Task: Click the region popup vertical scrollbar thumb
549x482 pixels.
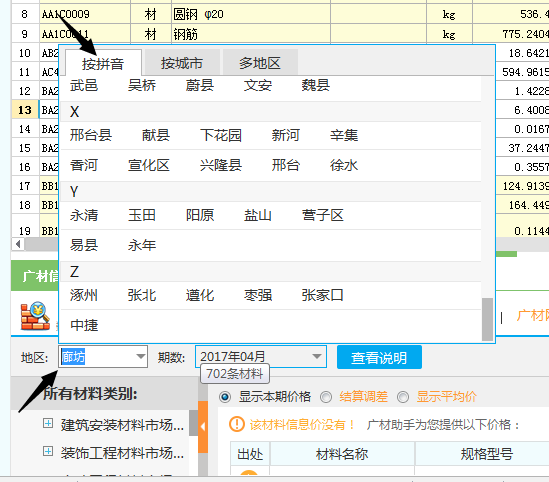Action: (x=487, y=319)
